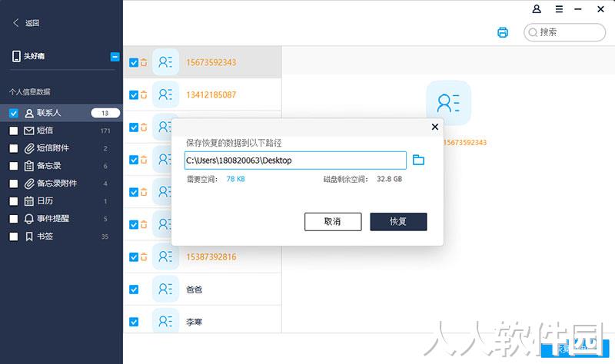Image resolution: width=615 pixels, height=364 pixels.
Task: Select contact 爸爸
Action: click(194, 290)
